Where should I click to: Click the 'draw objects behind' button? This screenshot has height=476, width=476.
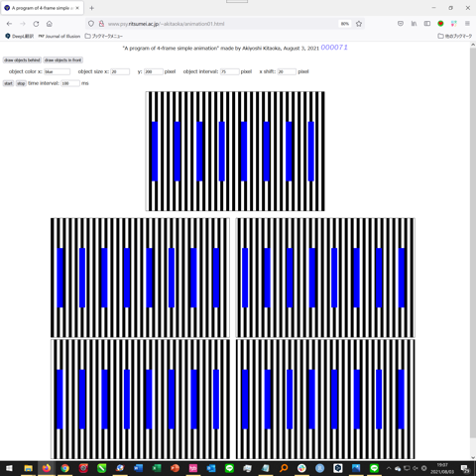pyautogui.click(x=22, y=60)
